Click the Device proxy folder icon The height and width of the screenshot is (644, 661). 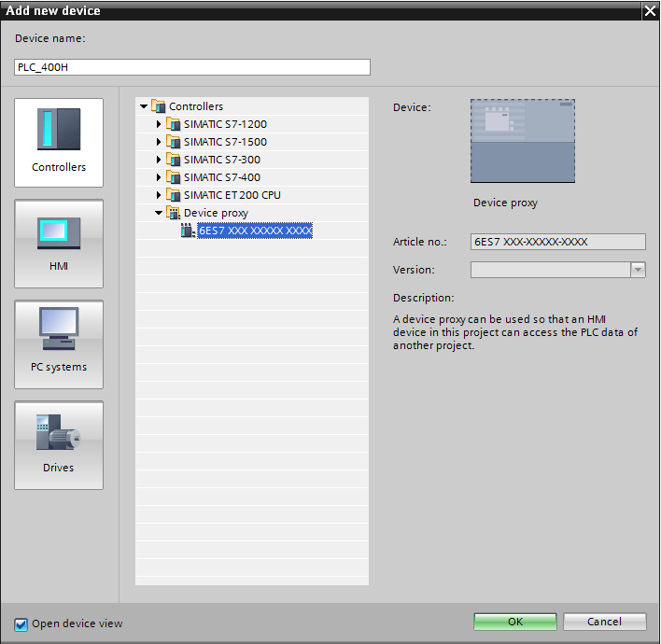(x=173, y=213)
